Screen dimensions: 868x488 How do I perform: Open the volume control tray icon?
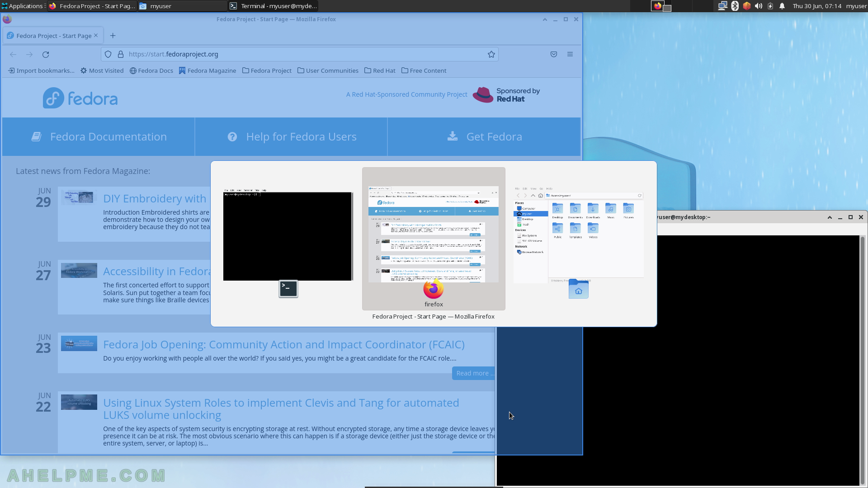(x=759, y=6)
